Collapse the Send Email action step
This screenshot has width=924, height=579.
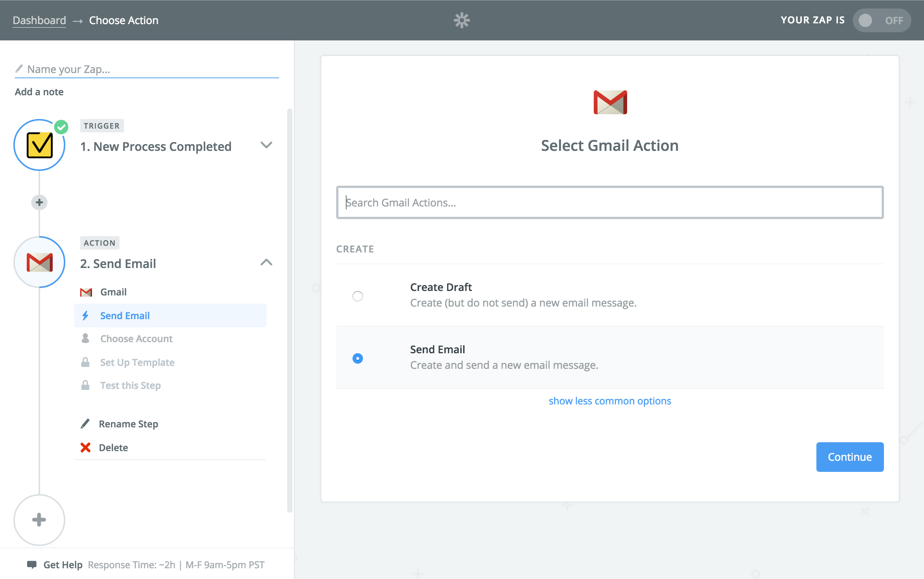tap(266, 261)
